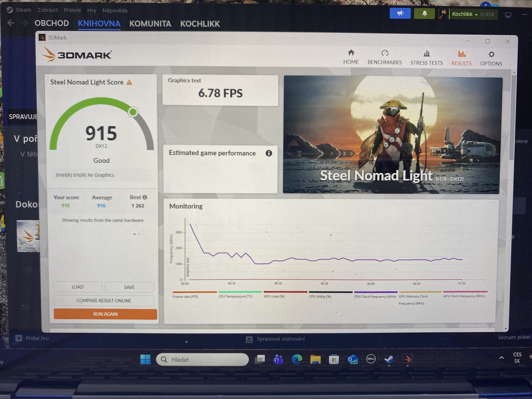The image size is (532, 399).
Task: Open Task View on the taskbar
Action: coord(260,359)
